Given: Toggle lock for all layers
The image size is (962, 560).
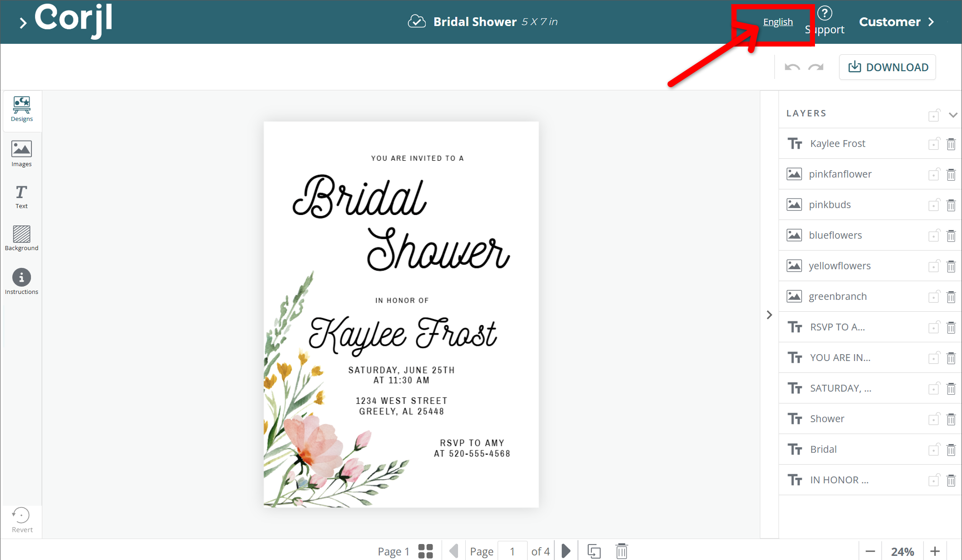Looking at the screenshot, I should (x=934, y=115).
